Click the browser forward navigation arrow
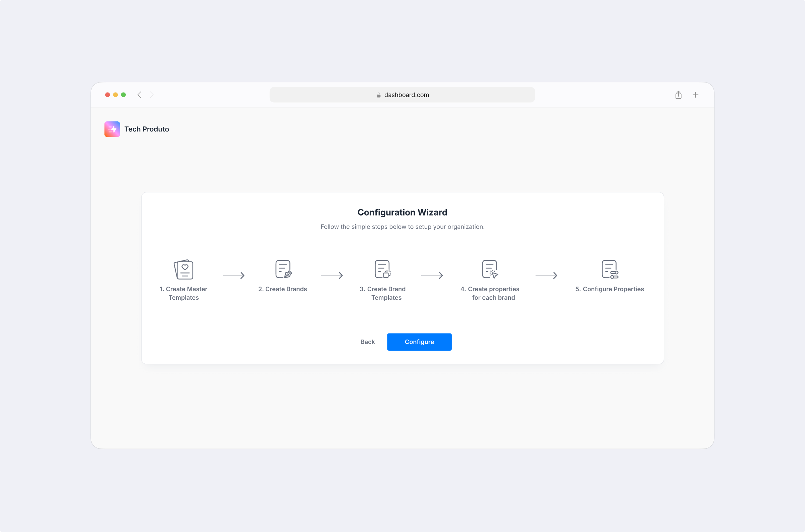Screen dimensions: 805x532 [x=152, y=95]
